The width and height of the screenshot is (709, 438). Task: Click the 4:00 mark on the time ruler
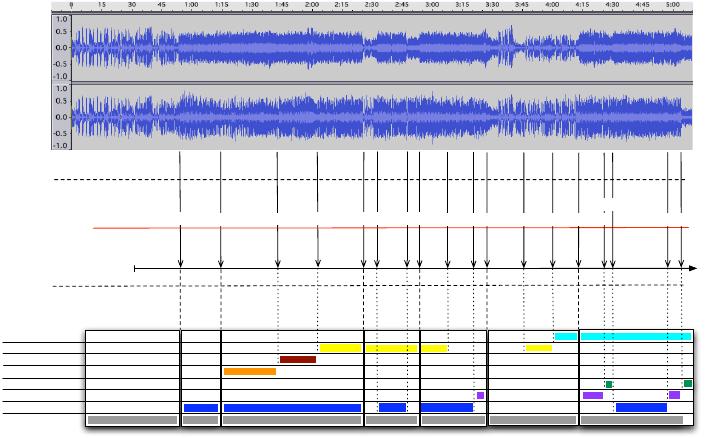551,5
